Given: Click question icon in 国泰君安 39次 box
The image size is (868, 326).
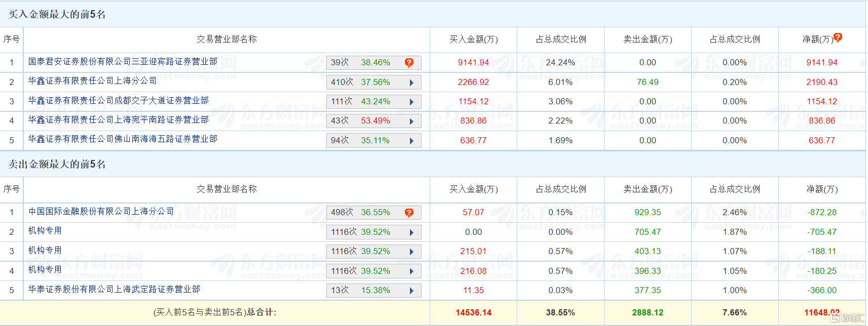Looking at the screenshot, I should pyautogui.click(x=409, y=63).
